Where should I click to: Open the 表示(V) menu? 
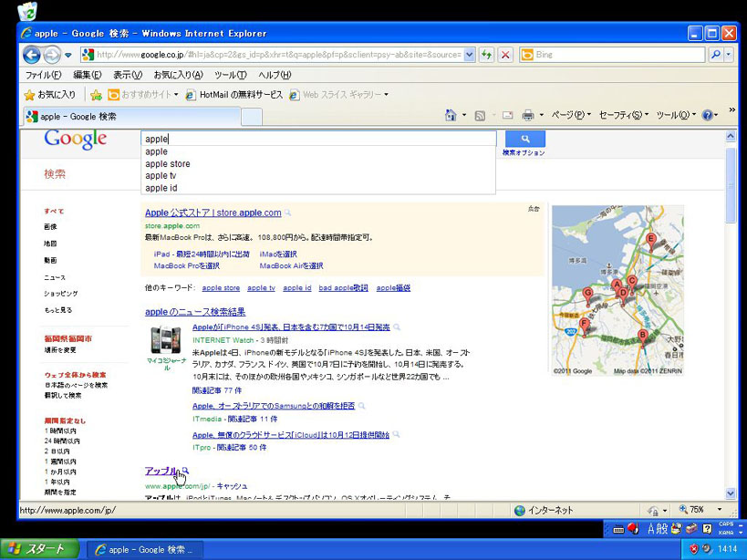(128, 75)
